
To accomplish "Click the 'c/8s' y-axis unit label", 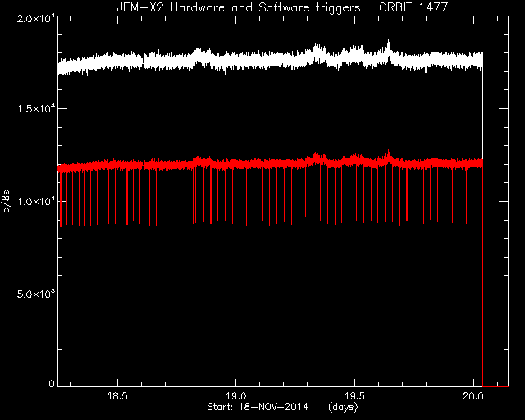I will click(x=7, y=201).
